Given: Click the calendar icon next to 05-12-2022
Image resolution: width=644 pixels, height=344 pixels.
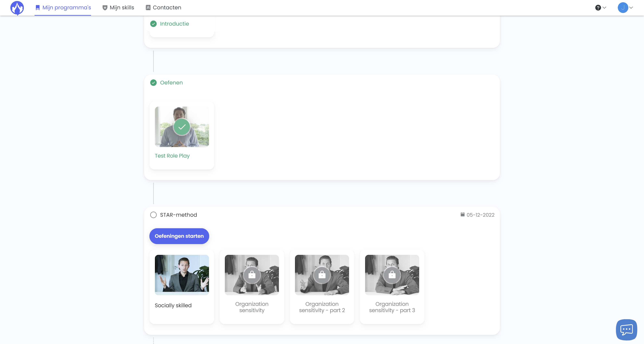Looking at the screenshot, I should 462,215.
